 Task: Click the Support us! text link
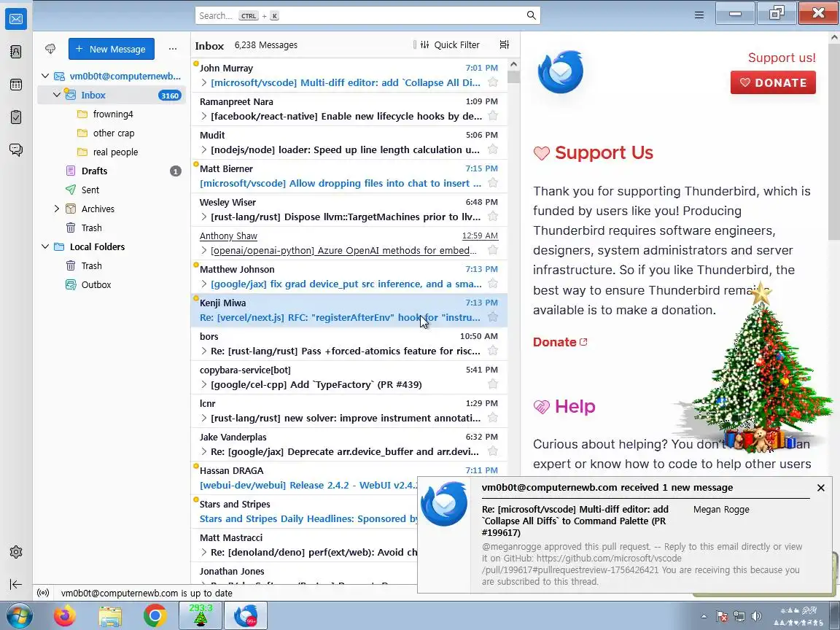(782, 58)
